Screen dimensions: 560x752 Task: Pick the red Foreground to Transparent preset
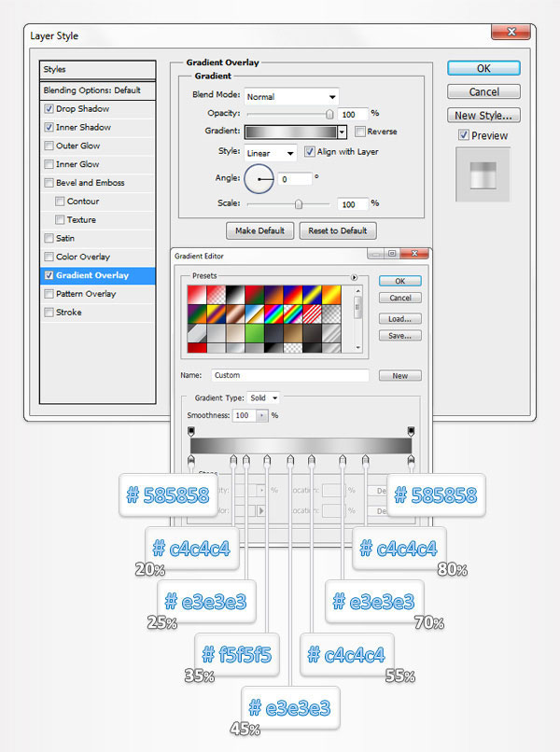point(216,295)
